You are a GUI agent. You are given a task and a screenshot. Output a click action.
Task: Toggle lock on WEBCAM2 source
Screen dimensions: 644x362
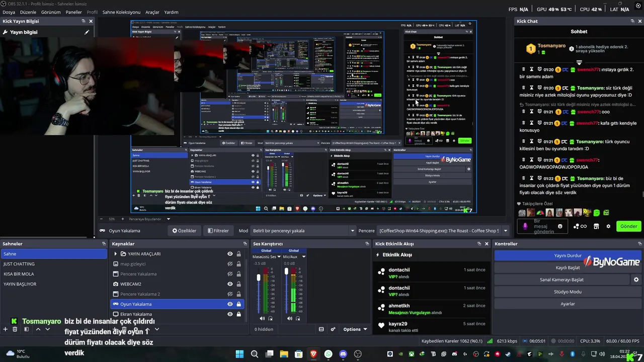[238, 284]
